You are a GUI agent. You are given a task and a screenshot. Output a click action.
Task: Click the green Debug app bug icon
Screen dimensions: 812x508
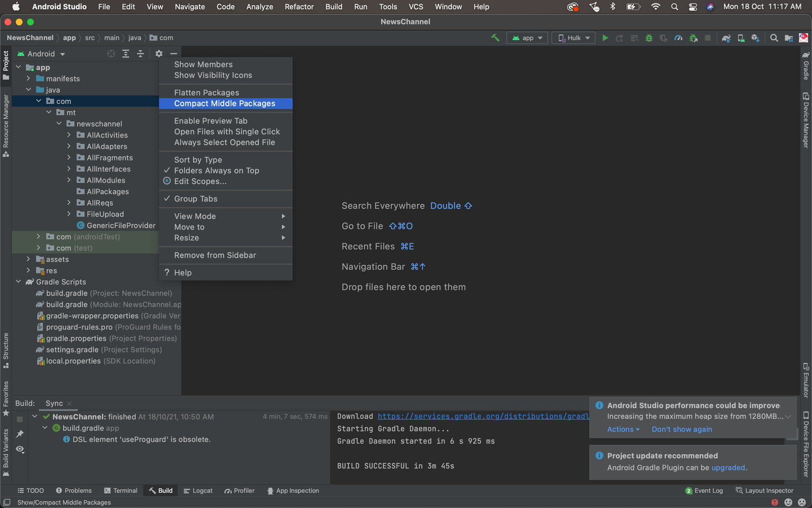pos(649,38)
